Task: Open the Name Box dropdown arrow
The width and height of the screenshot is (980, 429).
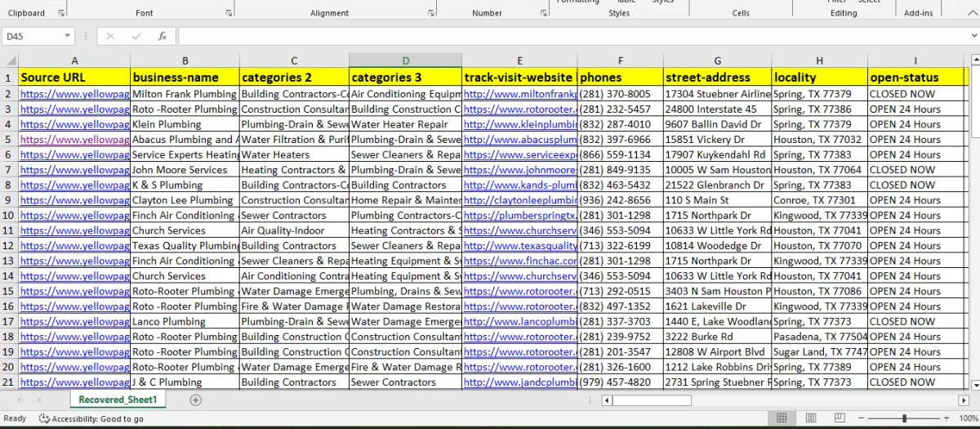Action: click(68, 37)
